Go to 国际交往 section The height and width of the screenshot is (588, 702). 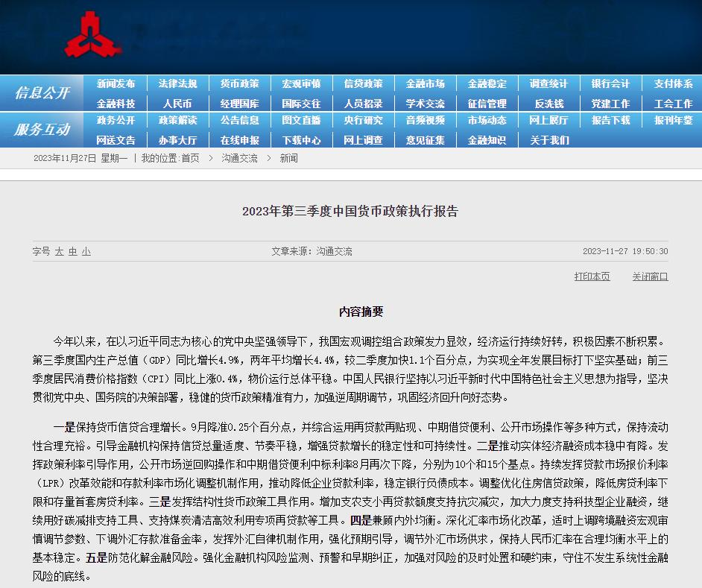pyautogui.click(x=301, y=104)
